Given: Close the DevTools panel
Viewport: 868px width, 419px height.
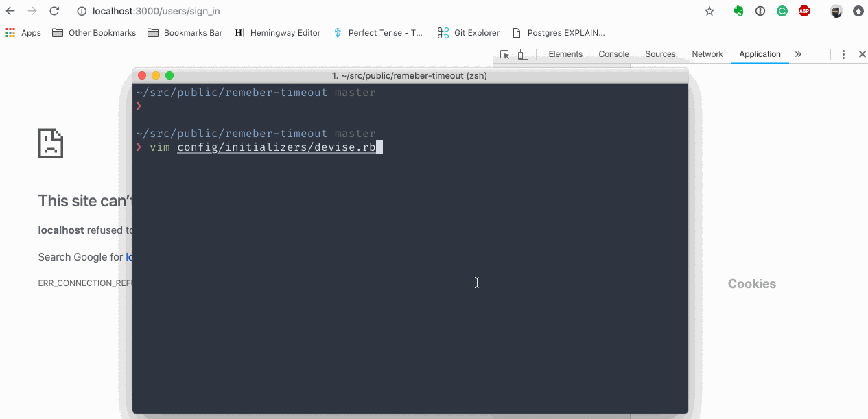Looking at the screenshot, I should point(862,54).
